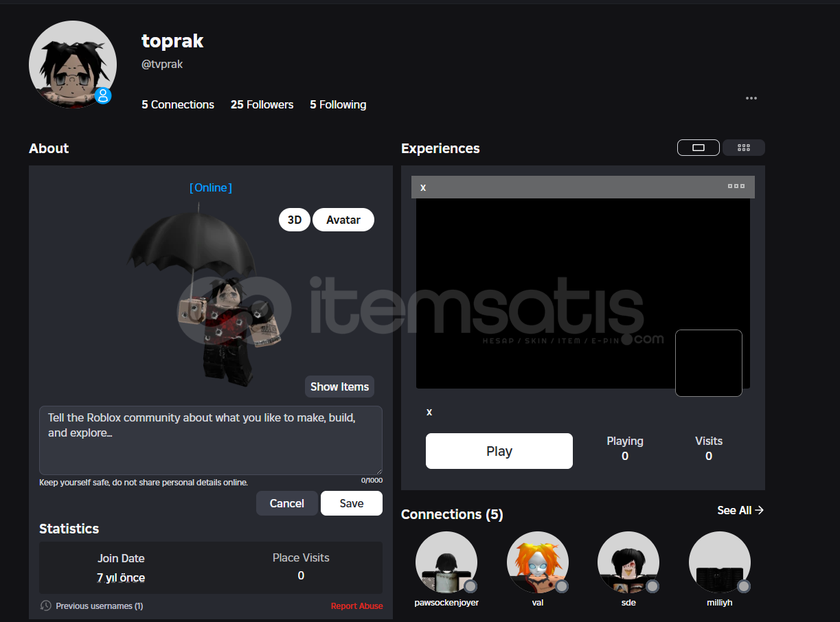The width and height of the screenshot is (840, 622).
Task: Click the @tvprak username text
Action: [162, 64]
